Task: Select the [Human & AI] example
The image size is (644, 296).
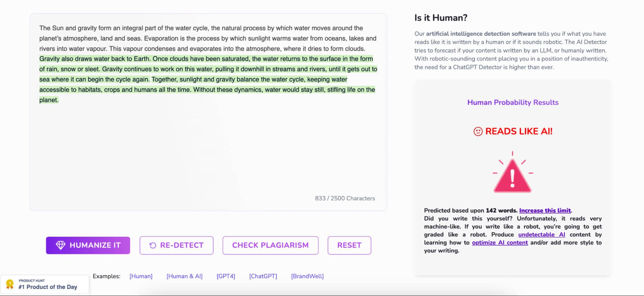Action: [185, 276]
